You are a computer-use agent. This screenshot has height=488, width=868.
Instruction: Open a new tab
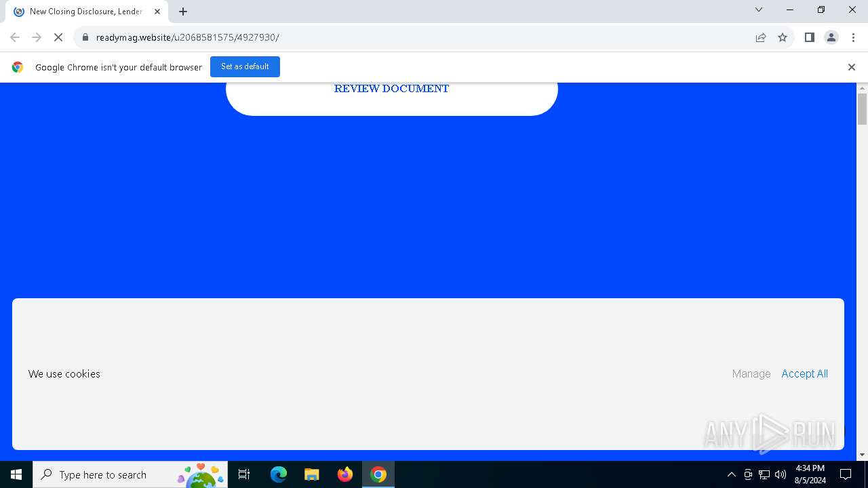pos(183,12)
